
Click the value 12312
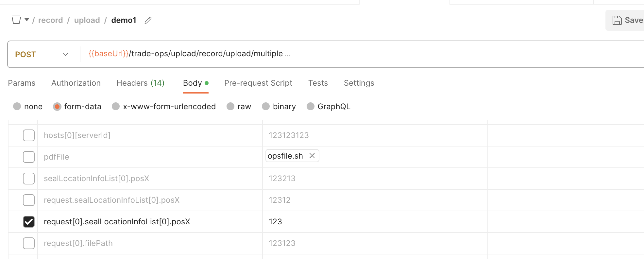click(280, 200)
